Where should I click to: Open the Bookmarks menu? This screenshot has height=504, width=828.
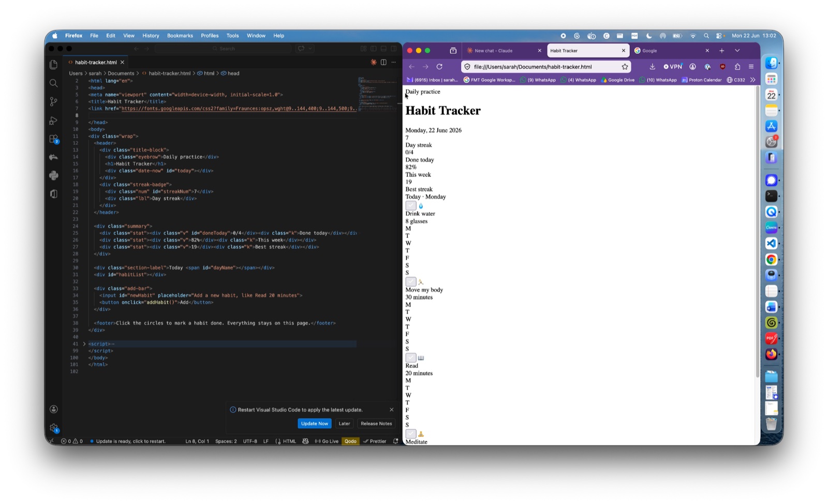[180, 36]
